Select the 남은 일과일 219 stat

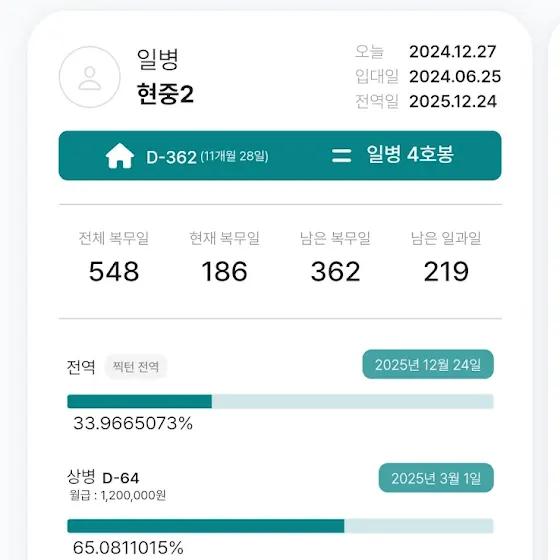tap(446, 257)
